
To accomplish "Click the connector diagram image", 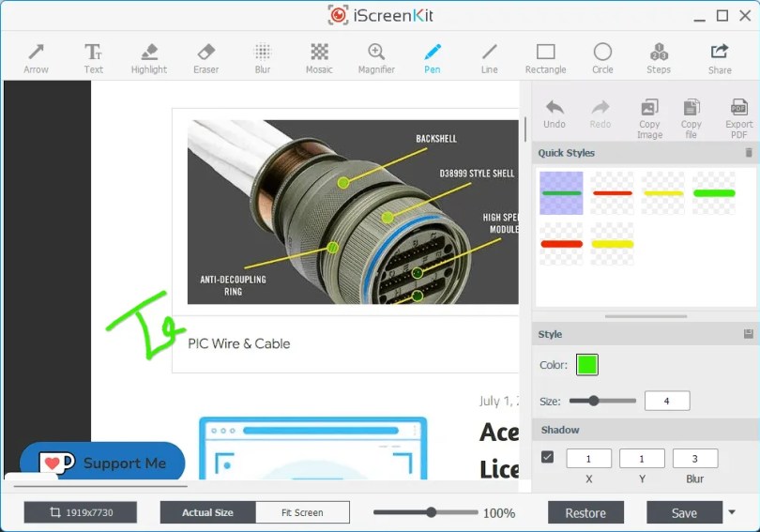I will (x=353, y=212).
